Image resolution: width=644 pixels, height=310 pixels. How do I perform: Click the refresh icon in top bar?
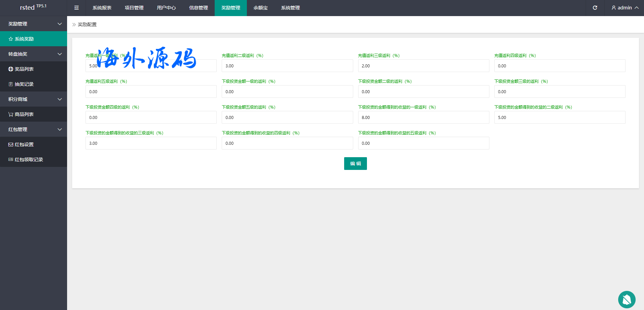pyautogui.click(x=595, y=8)
